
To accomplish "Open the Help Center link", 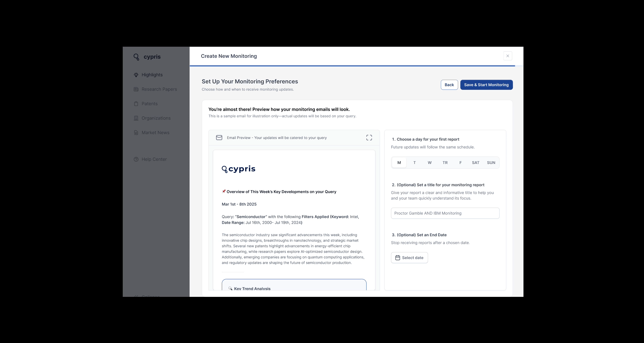I will [x=154, y=159].
